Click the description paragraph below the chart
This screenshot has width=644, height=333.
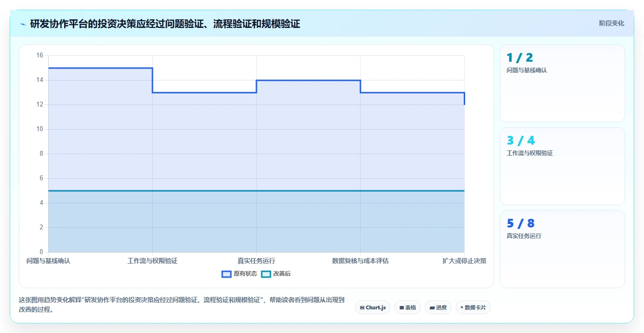tap(182, 305)
